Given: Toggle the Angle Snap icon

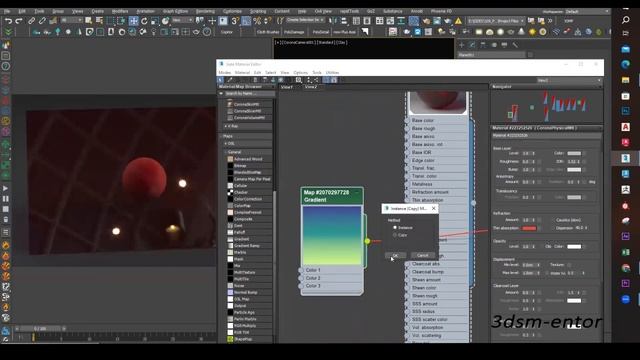Looking at the screenshot, I should (x=247, y=21).
